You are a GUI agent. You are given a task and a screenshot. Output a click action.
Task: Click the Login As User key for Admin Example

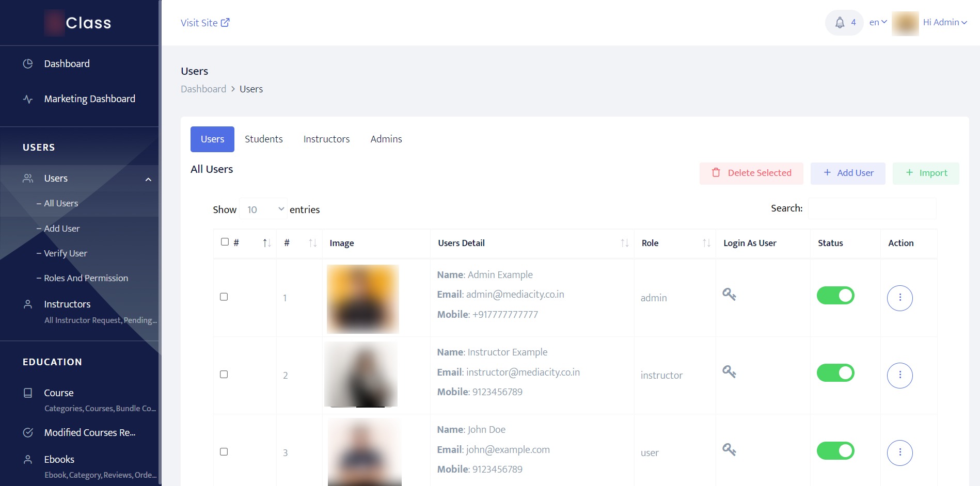730,294
